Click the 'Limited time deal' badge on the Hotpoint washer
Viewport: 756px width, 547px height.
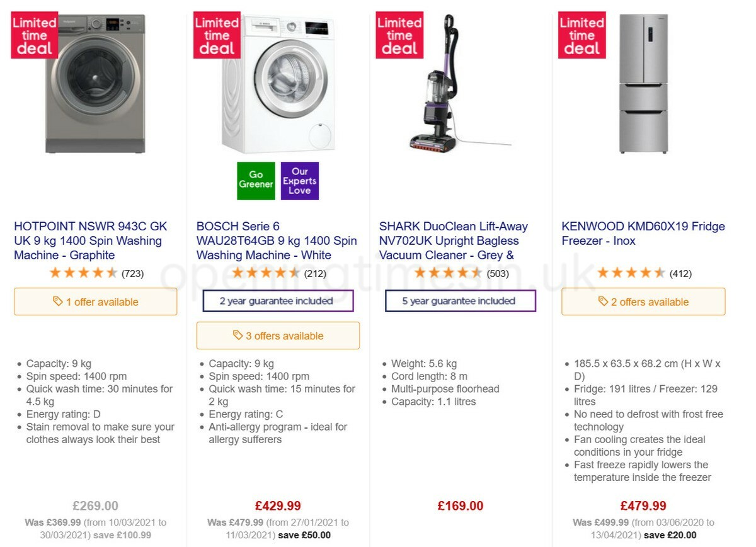click(x=34, y=35)
